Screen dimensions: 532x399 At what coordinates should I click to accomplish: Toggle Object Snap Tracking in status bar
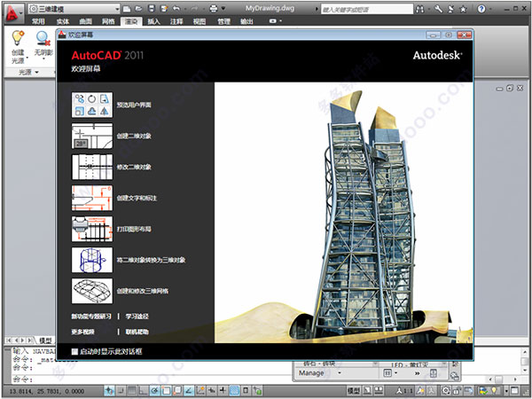189,391
